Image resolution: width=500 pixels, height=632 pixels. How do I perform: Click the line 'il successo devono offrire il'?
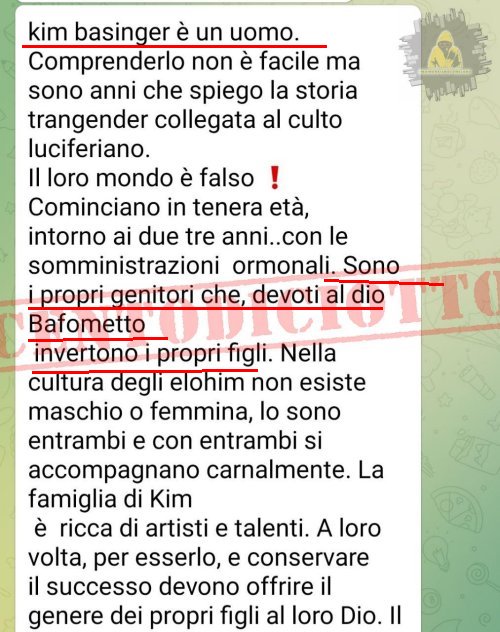tap(180, 587)
